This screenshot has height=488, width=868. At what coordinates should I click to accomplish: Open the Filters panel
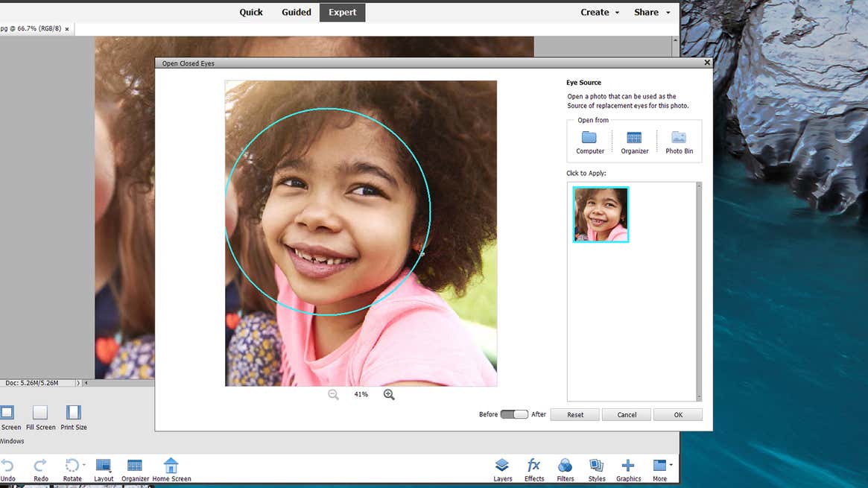pos(566,469)
